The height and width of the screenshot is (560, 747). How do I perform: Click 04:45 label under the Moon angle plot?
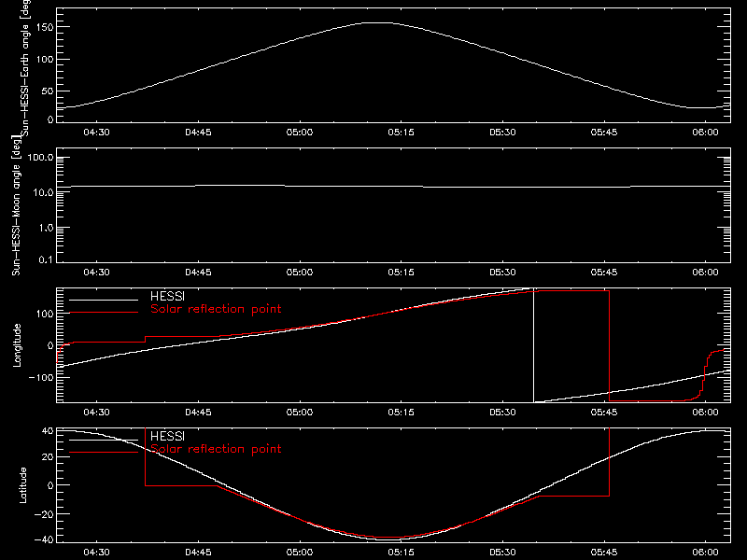(198, 273)
